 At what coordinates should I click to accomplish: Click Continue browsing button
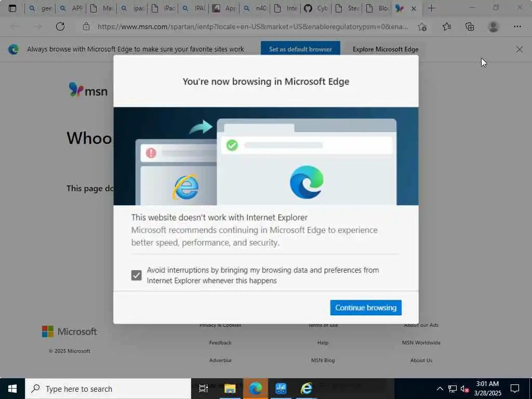coord(366,308)
